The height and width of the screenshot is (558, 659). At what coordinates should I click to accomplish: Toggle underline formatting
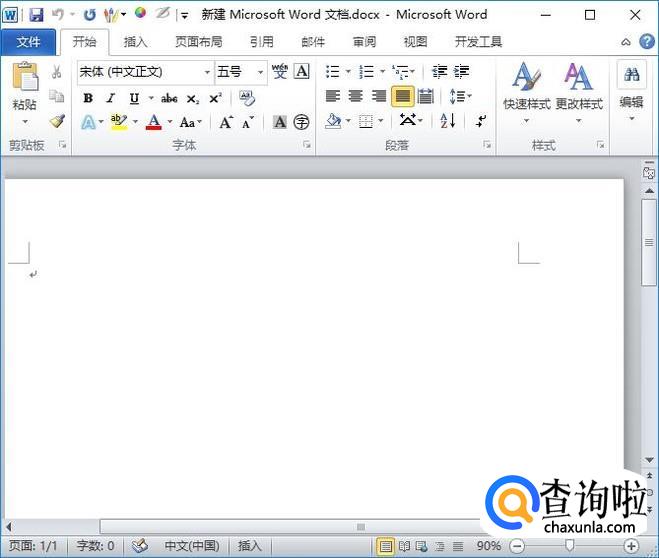point(134,98)
